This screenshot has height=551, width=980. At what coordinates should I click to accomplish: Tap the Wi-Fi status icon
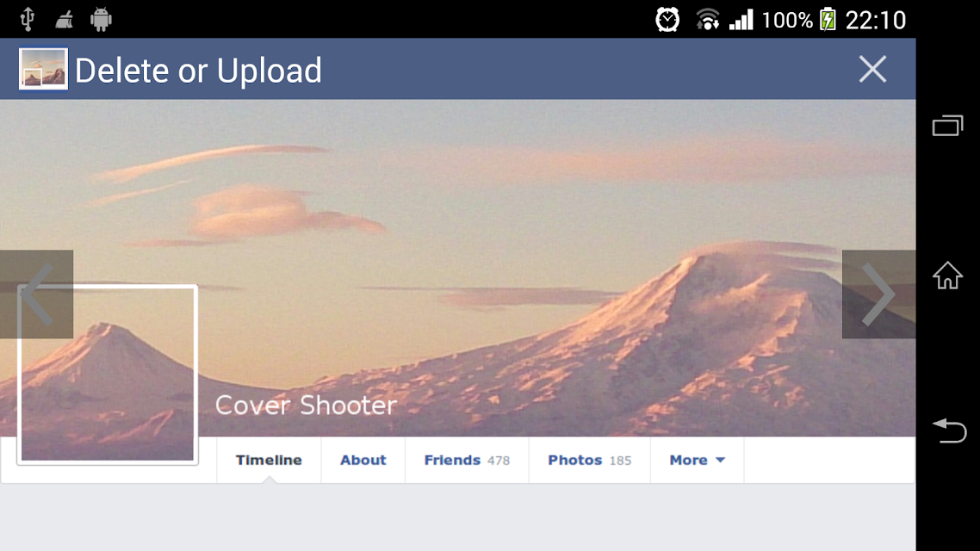tap(707, 19)
